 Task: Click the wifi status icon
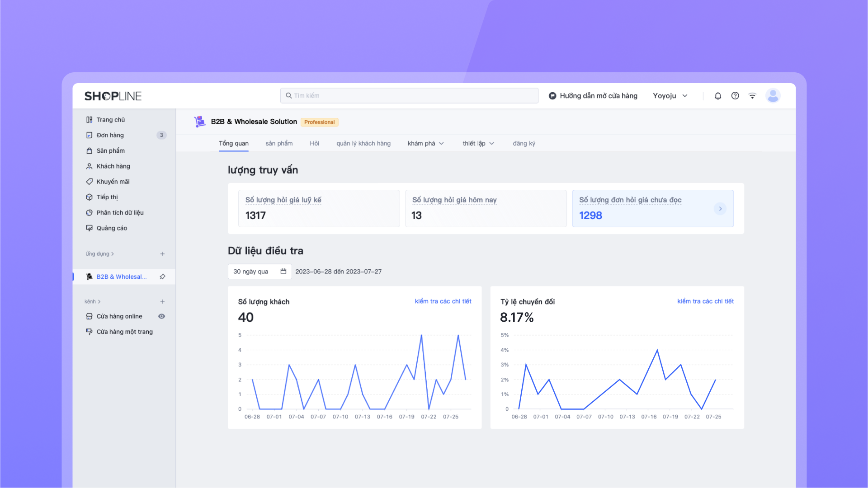pyautogui.click(x=752, y=96)
